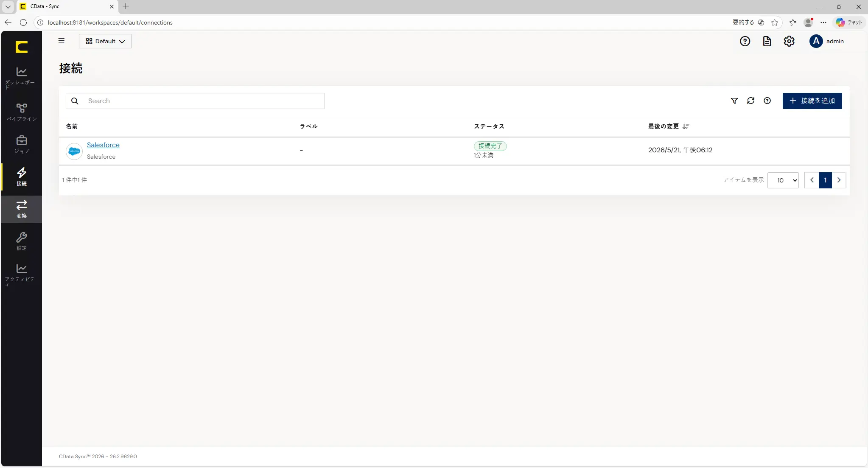This screenshot has width=868, height=468.
Task: Click the browser address bar URL
Action: click(x=110, y=22)
